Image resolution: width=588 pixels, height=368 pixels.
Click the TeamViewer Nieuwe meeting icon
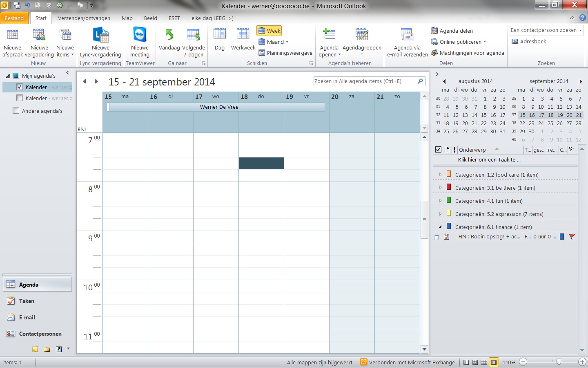tap(140, 36)
